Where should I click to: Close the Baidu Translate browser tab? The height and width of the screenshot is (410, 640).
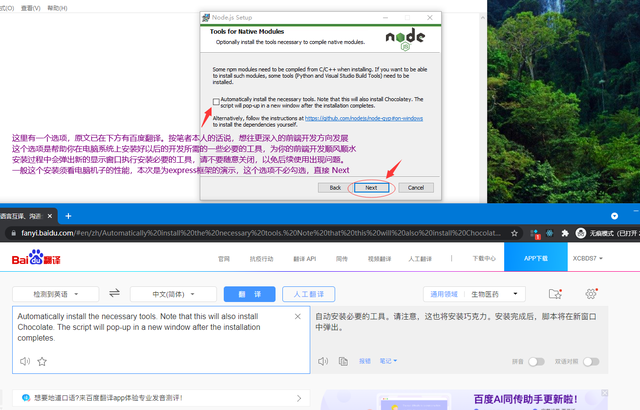(50, 216)
